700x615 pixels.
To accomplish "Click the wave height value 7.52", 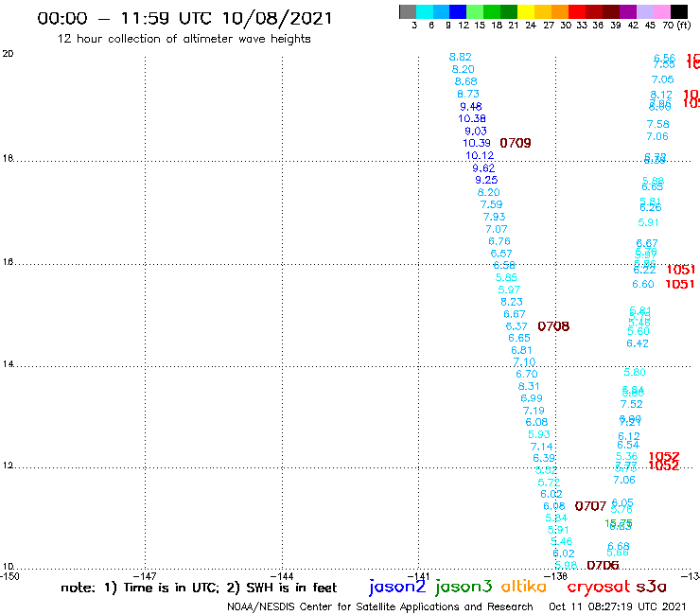I will coord(632,404).
